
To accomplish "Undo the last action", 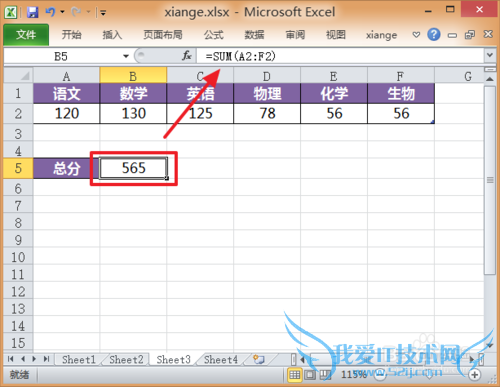I will [50, 12].
